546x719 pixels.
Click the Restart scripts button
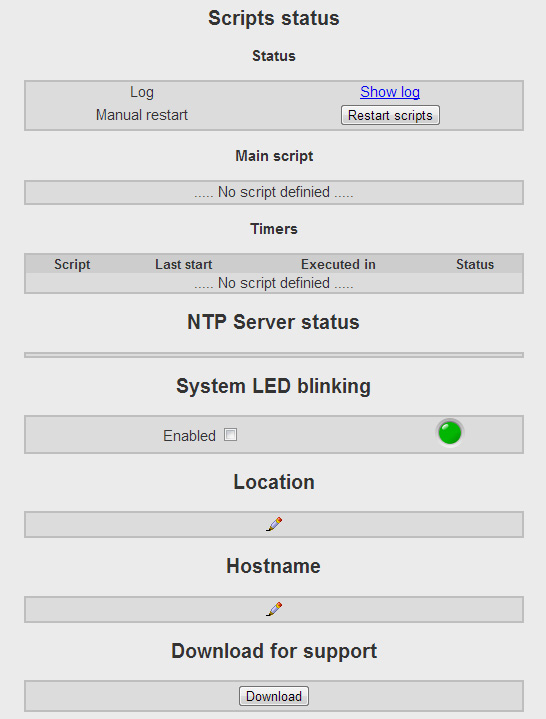pyautogui.click(x=390, y=115)
